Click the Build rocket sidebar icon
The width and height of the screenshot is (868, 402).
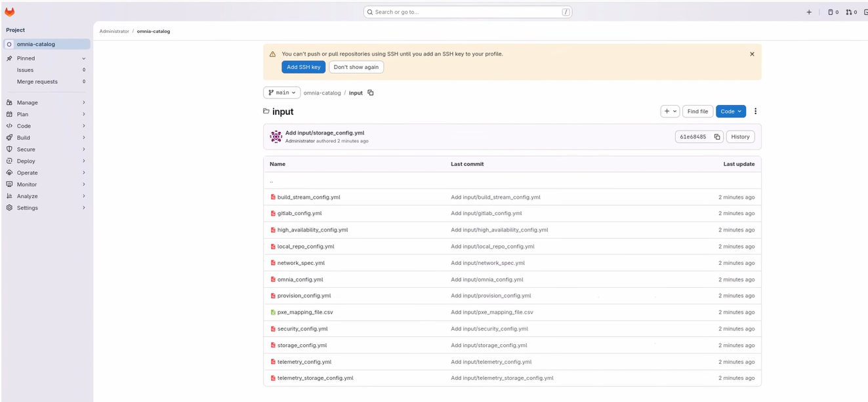pyautogui.click(x=9, y=138)
